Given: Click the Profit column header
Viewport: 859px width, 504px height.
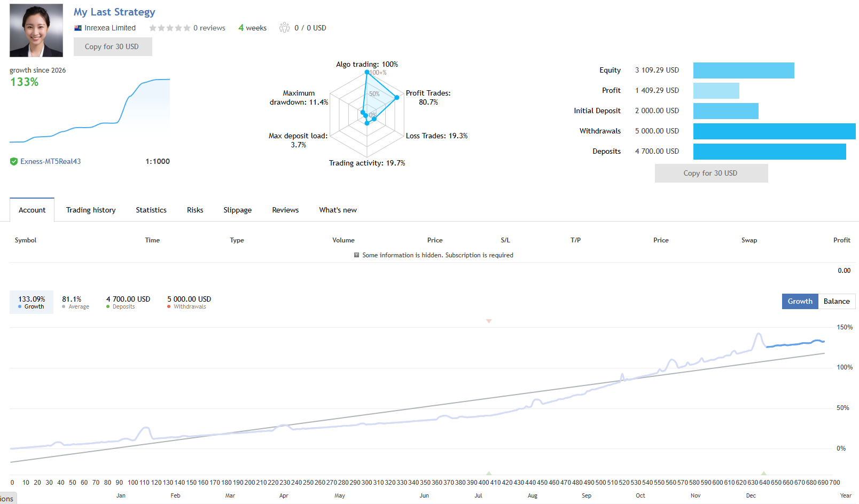Looking at the screenshot, I should coord(842,240).
